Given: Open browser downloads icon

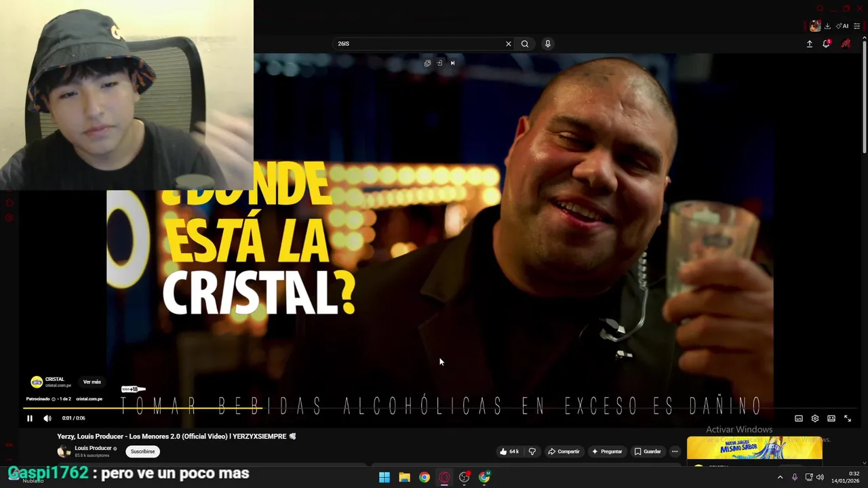Looking at the screenshot, I should [827, 26].
